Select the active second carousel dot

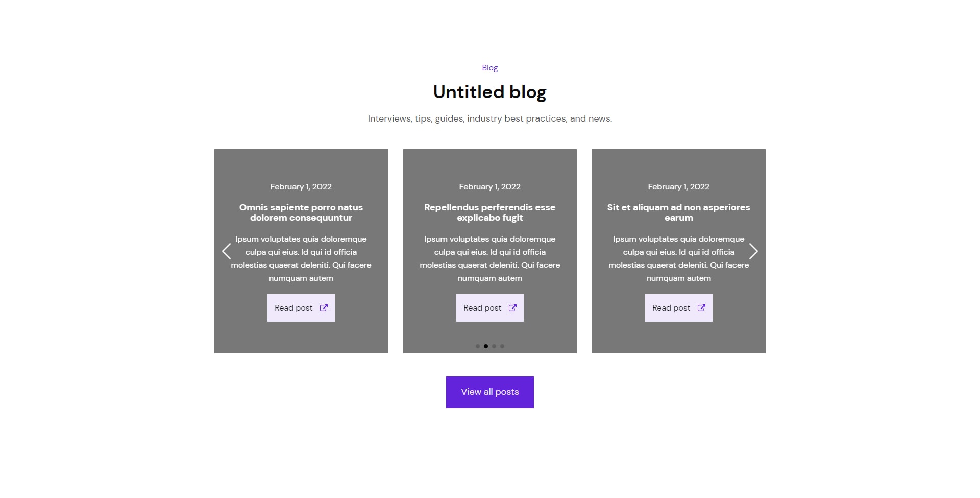[x=486, y=346]
